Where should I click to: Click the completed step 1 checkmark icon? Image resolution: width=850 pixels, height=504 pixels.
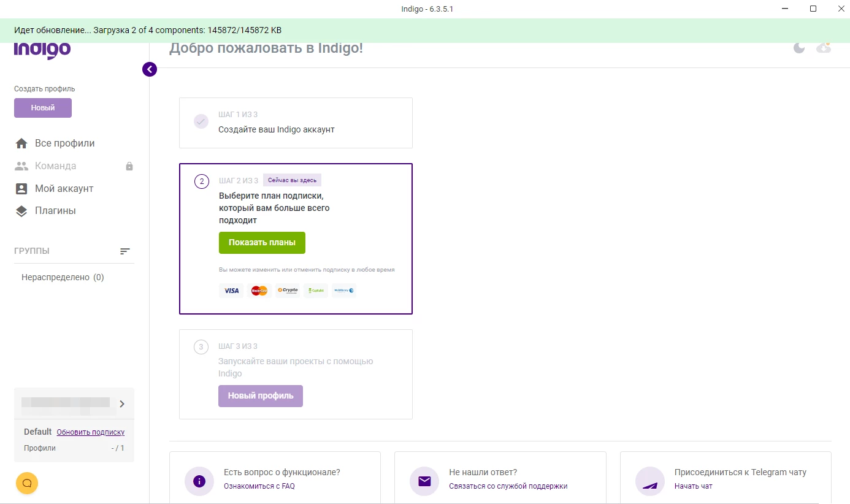pyautogui.click(x=201, y=121)
